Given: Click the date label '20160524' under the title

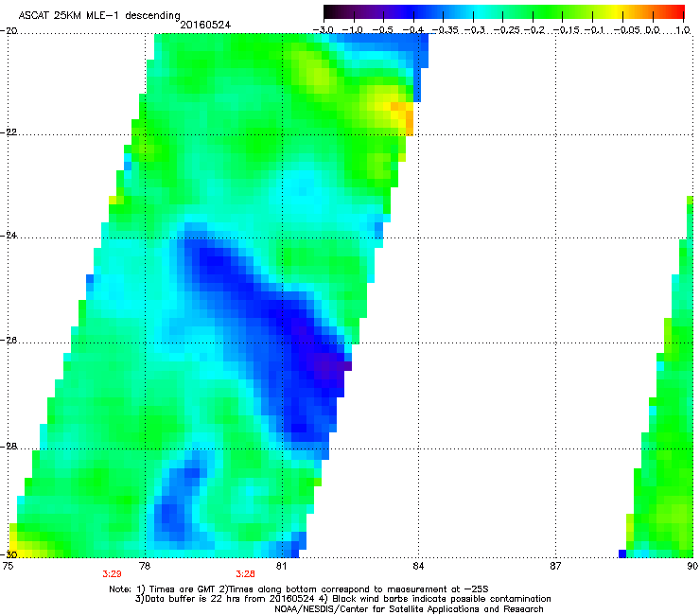Looking at the screenshot, I should (205, 25).
